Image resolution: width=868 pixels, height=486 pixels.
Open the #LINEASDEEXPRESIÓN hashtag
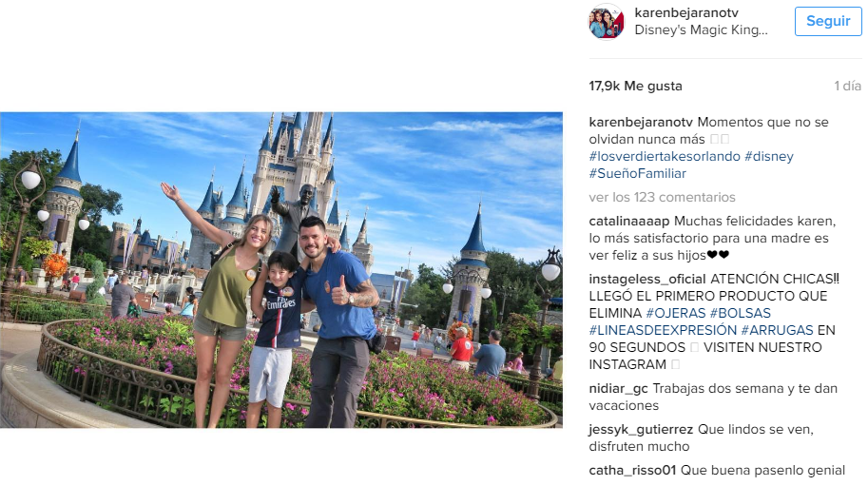pos(663,330)
